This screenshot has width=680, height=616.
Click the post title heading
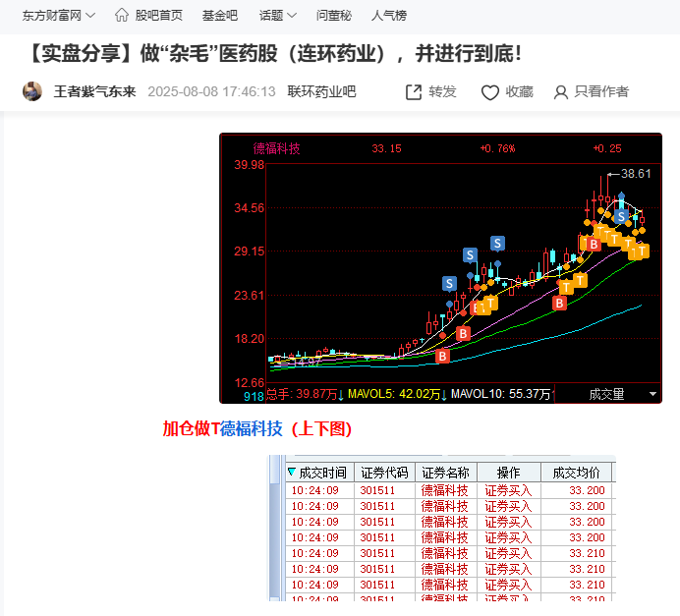(x=273, y=54)
